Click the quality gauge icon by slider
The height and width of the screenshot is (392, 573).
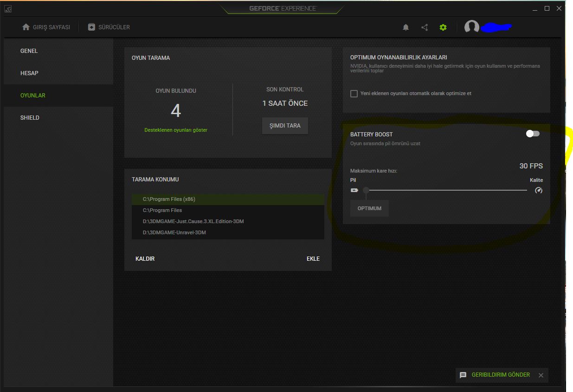[x=538, y=190]
